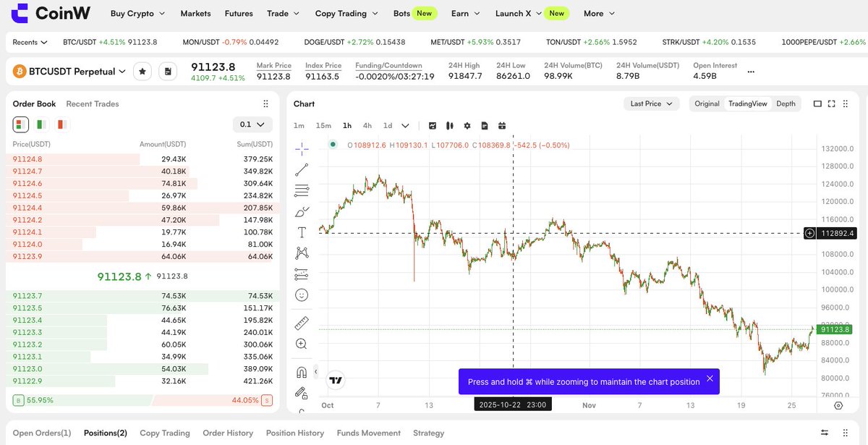The image size is (868, 445).
Task: Open the Last Price dropdown
Action: (652, 104)
